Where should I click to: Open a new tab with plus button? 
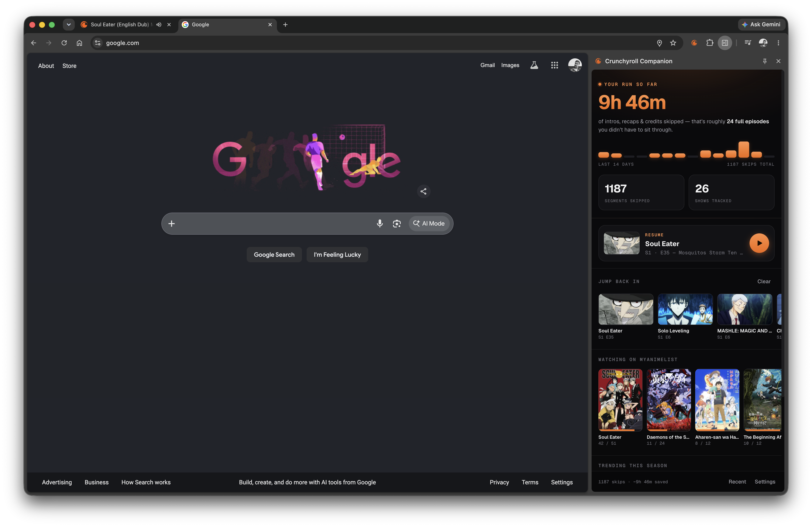click(x=285, y=25)
